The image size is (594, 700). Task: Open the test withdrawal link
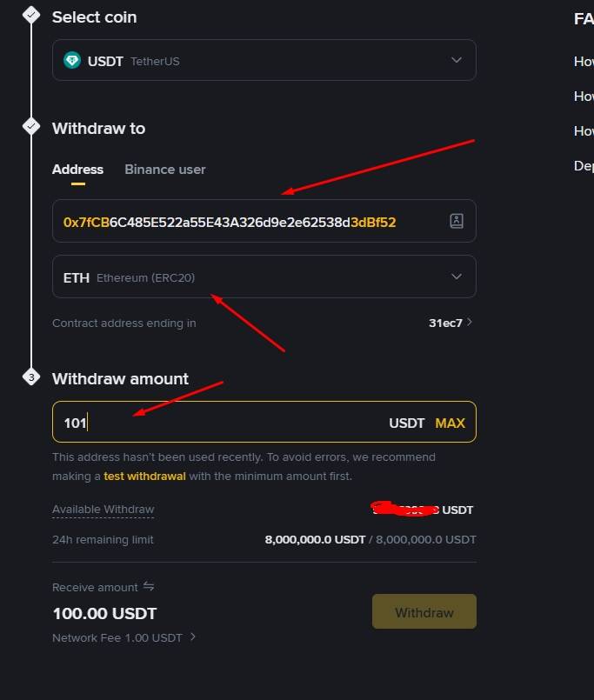pyautogui.click(x=144, y=476)
